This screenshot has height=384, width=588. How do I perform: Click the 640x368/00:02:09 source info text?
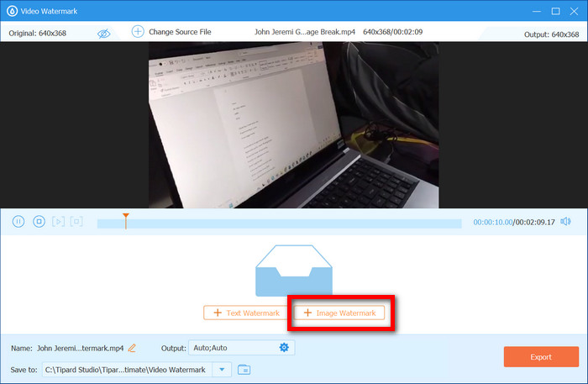(x=392, y=32)
